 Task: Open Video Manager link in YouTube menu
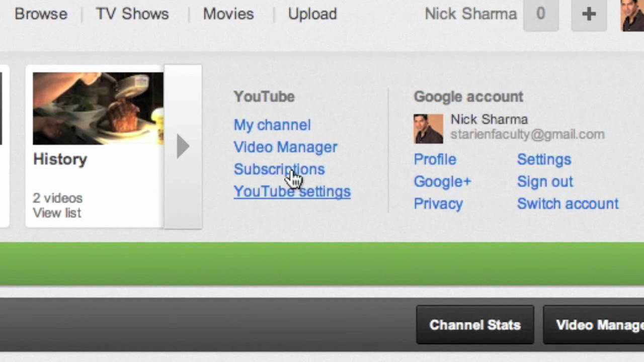(x=285, y=147)
